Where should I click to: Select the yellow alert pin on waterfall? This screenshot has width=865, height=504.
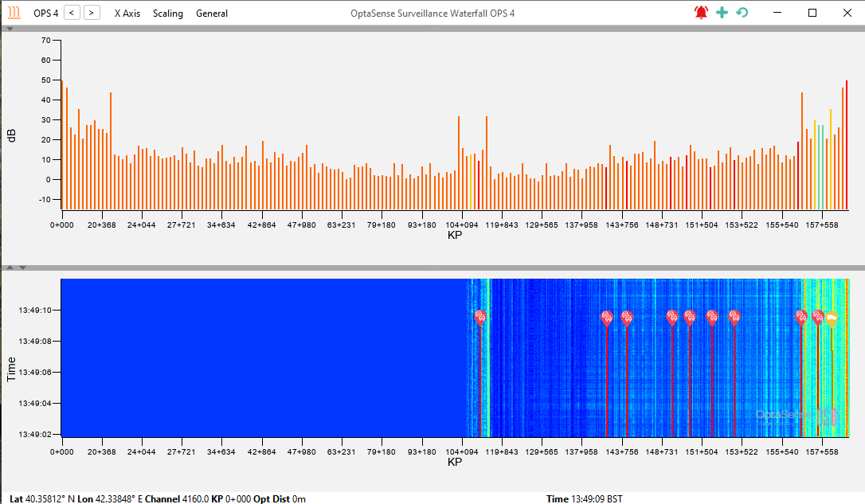(832, 318)
